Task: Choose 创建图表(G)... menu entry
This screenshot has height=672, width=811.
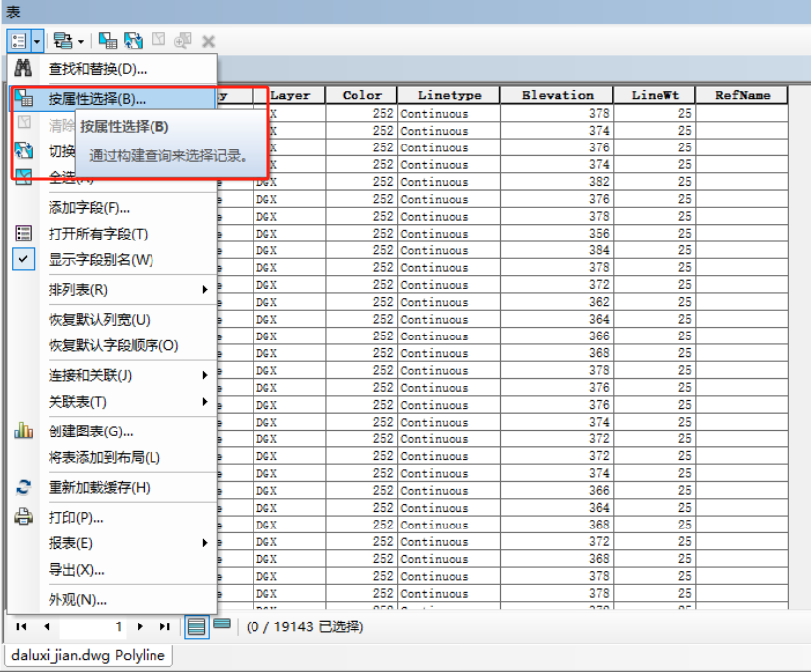Action: (113, 432)
